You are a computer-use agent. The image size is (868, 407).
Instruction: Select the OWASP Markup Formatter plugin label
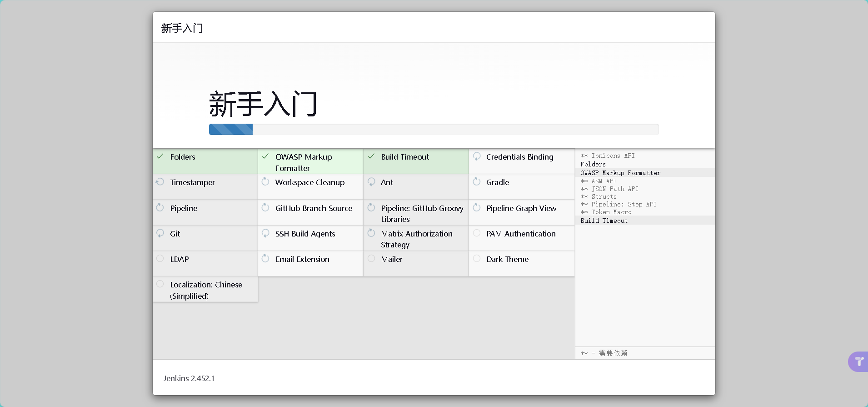[x=304, y=162]
